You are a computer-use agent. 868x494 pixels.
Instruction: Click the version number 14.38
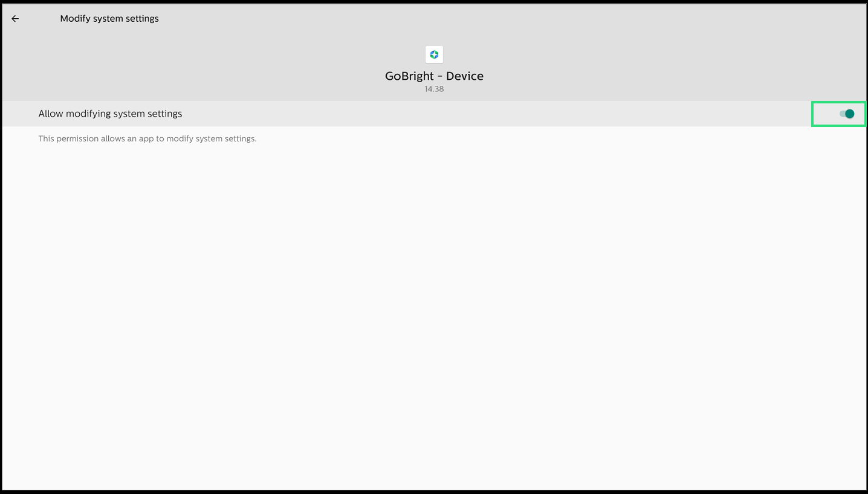coord(434,89)
